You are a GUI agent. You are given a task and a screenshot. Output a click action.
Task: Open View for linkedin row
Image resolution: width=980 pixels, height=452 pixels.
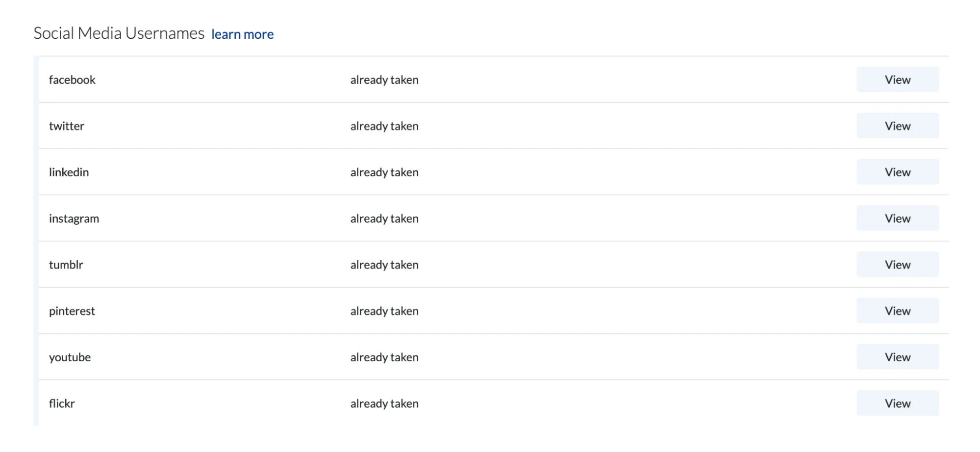click(x=897, y=172)
